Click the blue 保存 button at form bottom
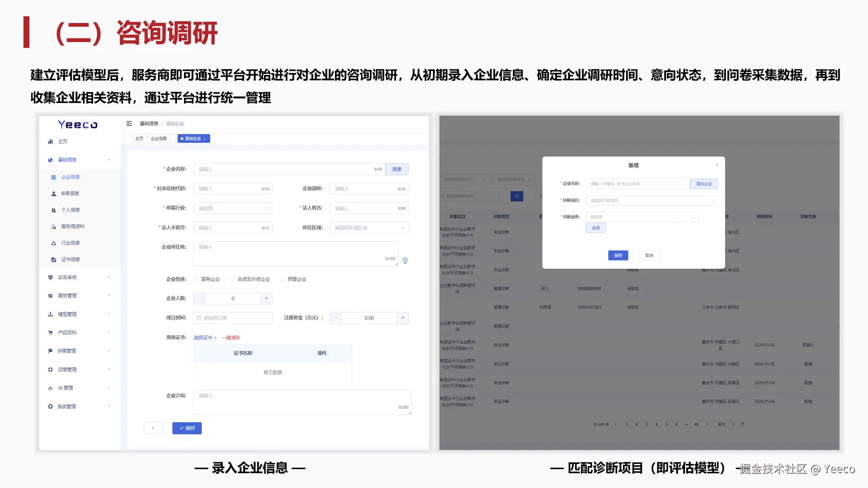The width and height of the screenshot is (868, 488). click(x=187, y=428)
